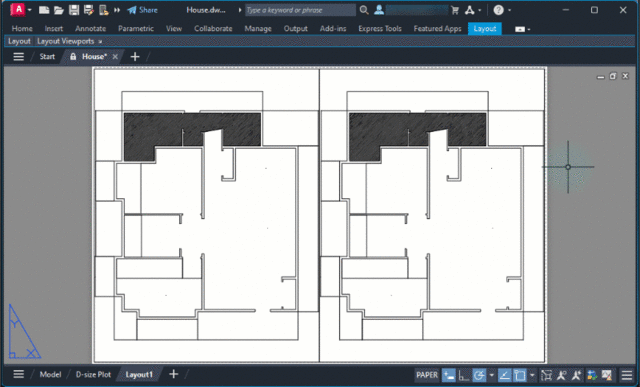The image size is (640, 387).
Task: Open the Featured Apps ribbon tab
Action: 438,29
